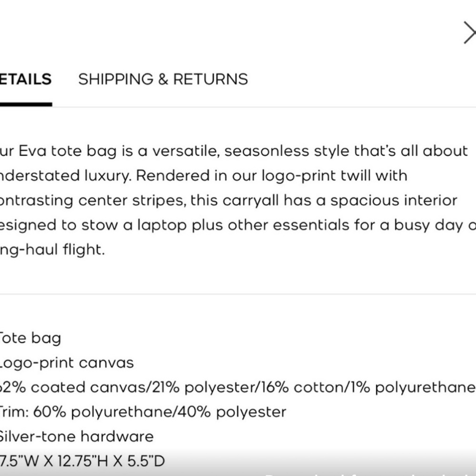Screen dimensions: 476x476
Task: Click the 'Trim: 60% polyurethane/40% polyester' line
Action: point(143,412)
